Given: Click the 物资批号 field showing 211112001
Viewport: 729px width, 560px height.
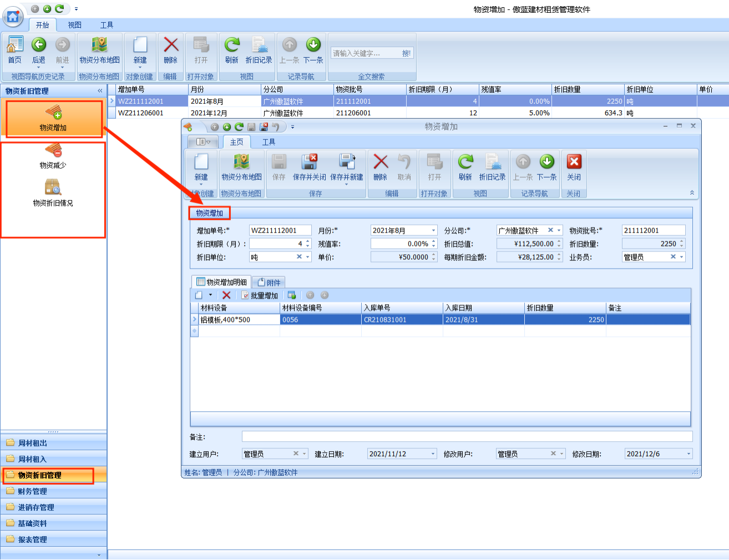Looking at the screenshot, I should [654, 230].
